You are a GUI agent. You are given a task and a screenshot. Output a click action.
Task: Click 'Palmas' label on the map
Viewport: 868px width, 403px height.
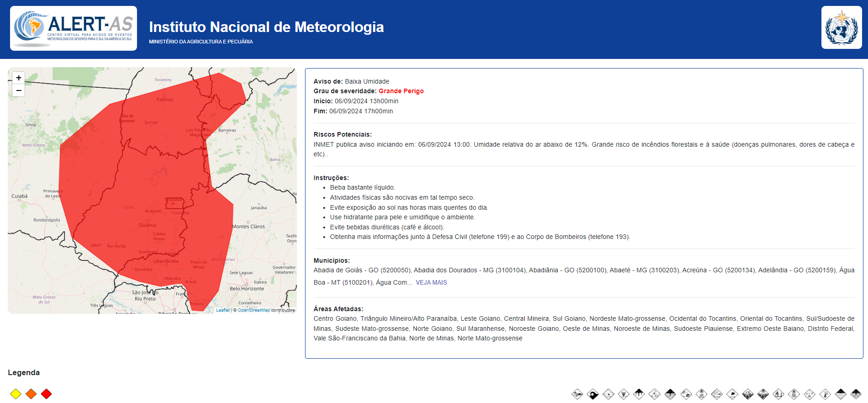165,99
